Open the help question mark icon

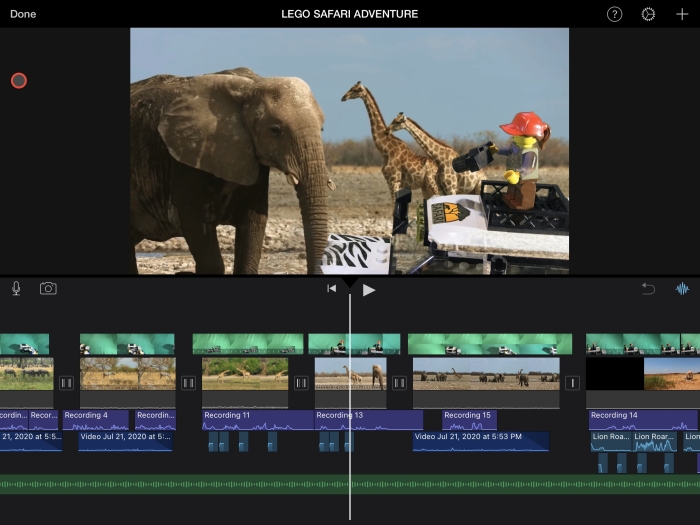click(614, 14)
